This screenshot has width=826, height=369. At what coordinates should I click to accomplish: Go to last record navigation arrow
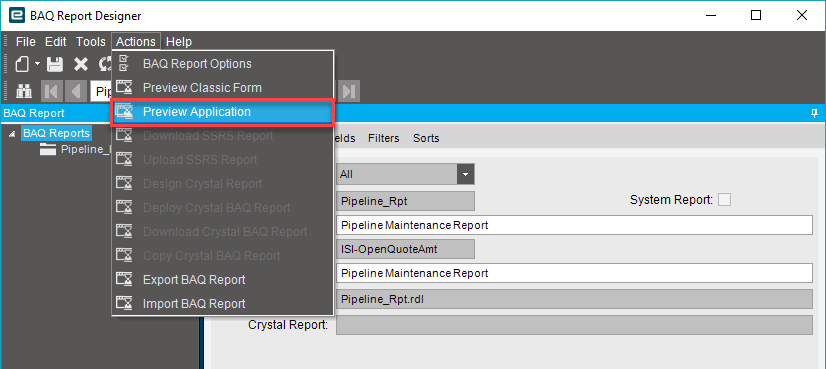pos(349,91)
